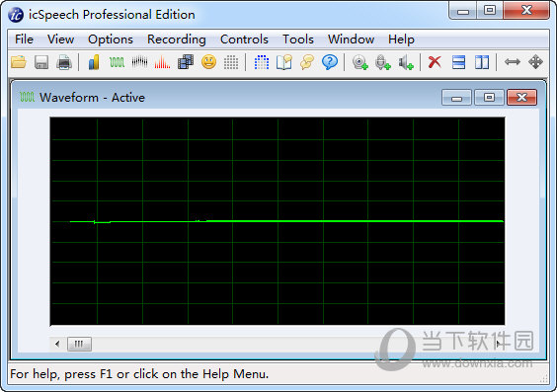Open the Controls menu
Viewport: 557px width, 392px height.
(244, 39)
